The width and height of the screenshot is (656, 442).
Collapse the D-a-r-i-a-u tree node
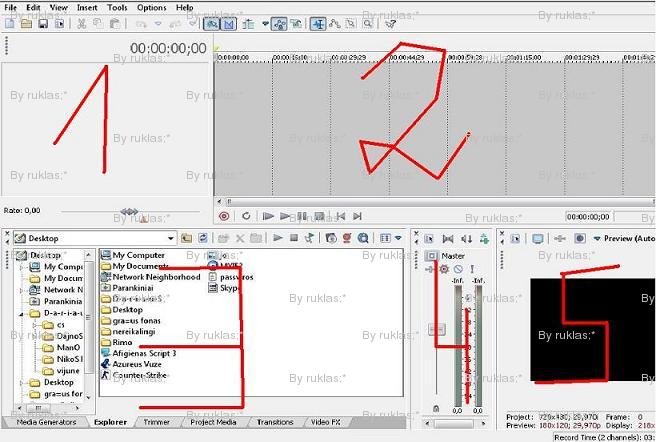click(x=22, y=314)
